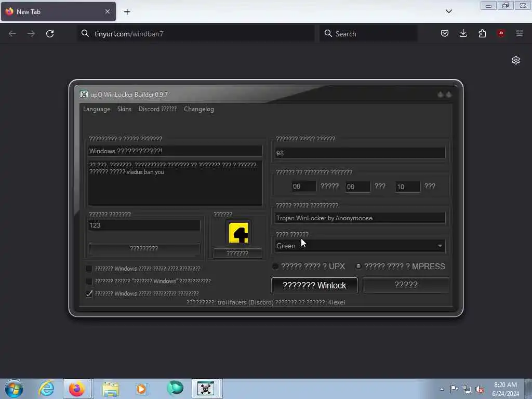532x399 pixels.
Task: Click the Show desktop strip
Action: (x=528, y=389)
